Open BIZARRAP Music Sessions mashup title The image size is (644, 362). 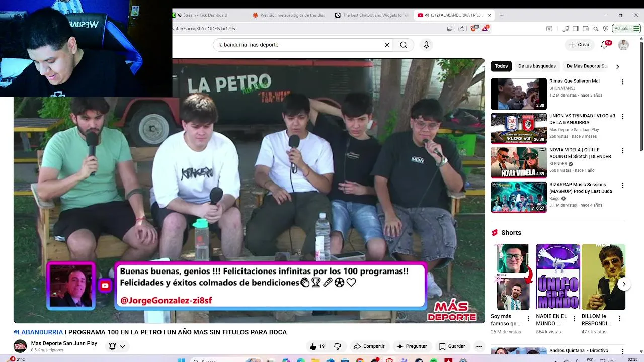tap(581, 188)
